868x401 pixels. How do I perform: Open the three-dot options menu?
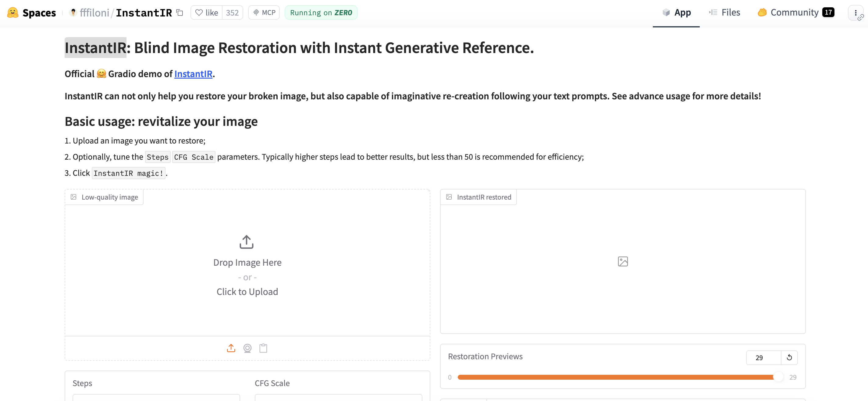tap(856, 13)
